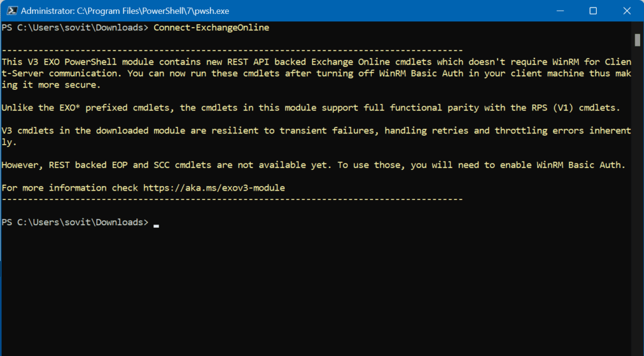The width and height of the screenshot is (644, 356).
Task: Click the bottom "PS C:\Users\sovit\Downloads>" prompt
Action: [x=75, y=222]
